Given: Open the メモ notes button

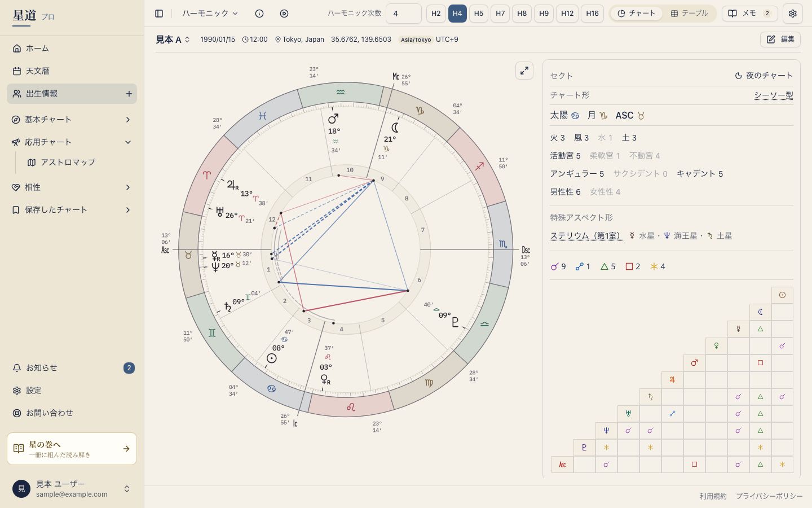Looking at the screenshot, I should pos(750,14).
